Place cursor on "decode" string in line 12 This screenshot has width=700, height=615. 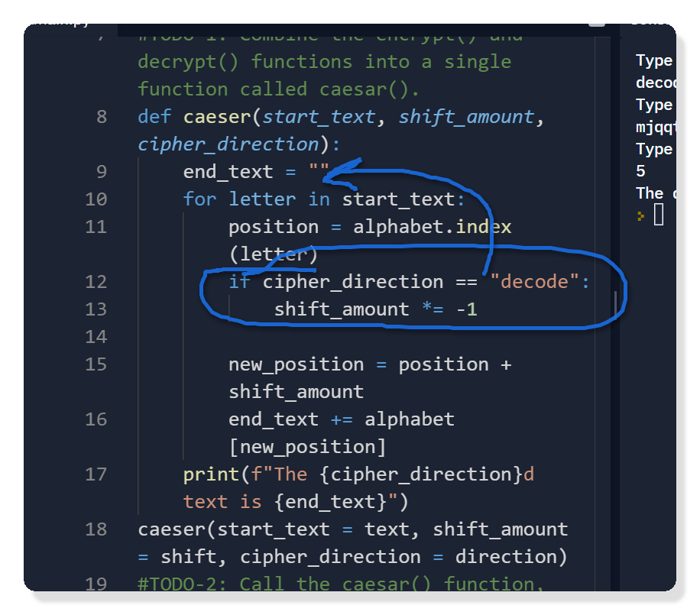coord(535,282)
